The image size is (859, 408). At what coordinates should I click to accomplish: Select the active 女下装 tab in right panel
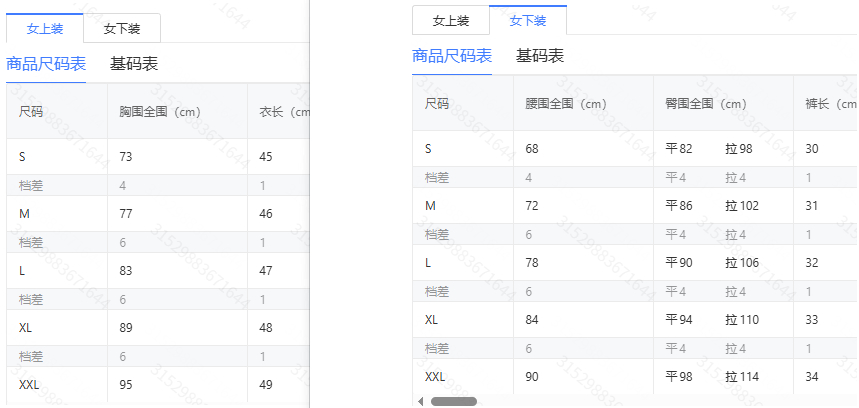[x=528, y=21]
